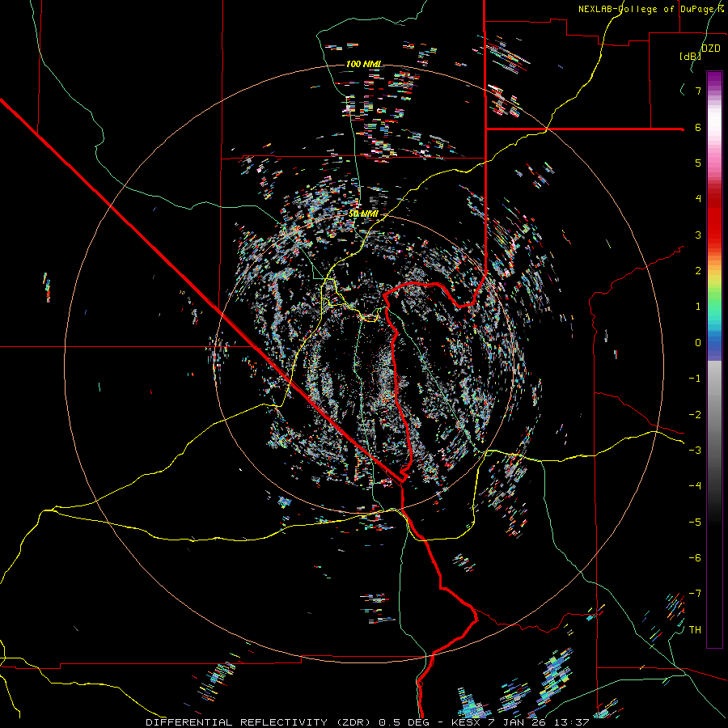This screenshot has height=728, width=728.
Task: Click the -4 tick label on scale
Action: pyautogui.click(x=695, y=486)
